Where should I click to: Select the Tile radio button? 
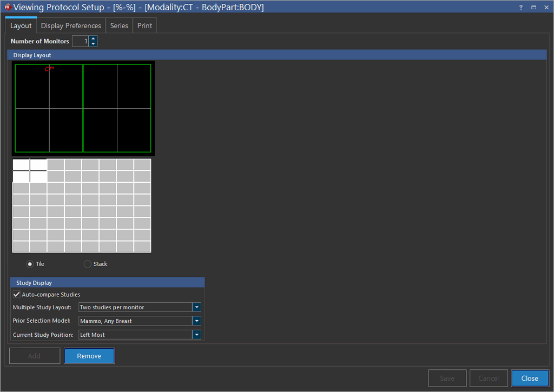[30, 264]
